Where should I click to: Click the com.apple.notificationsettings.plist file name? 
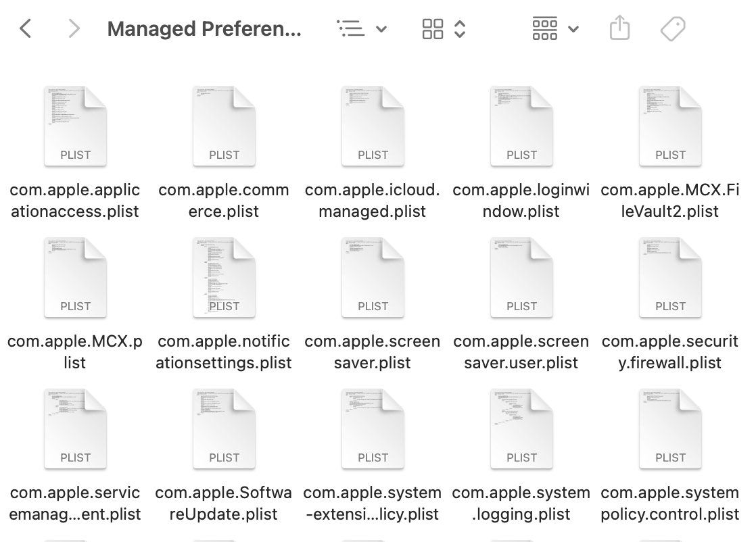[x=224, y=351]
